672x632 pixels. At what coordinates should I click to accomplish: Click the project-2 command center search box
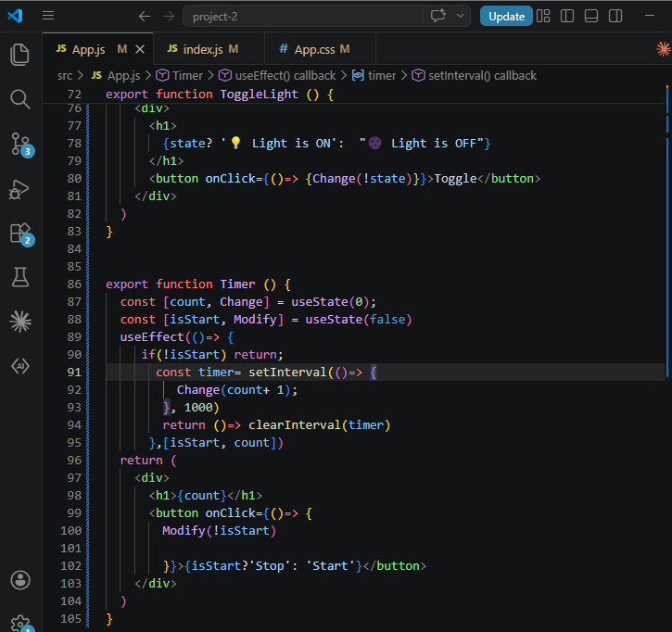[x=302, y=17]
